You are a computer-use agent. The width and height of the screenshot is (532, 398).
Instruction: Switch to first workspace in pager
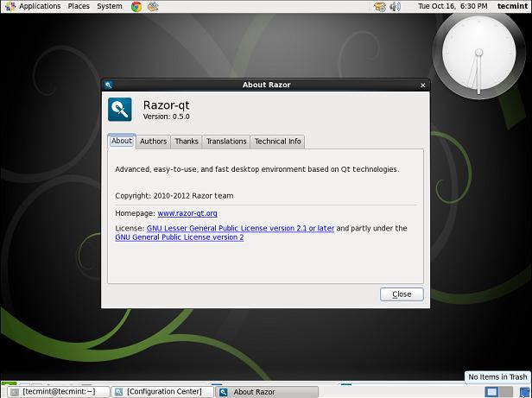pyautogui.click(x=491, y=392)
